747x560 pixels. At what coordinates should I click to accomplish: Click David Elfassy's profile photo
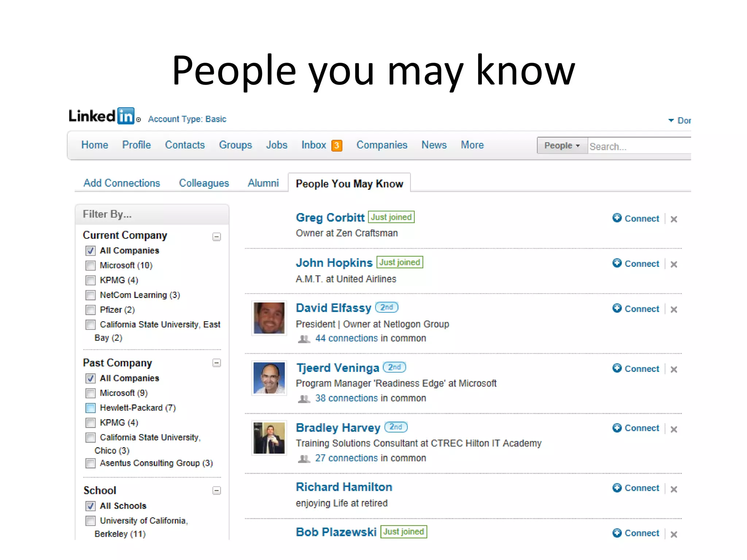(x=269, y=318)
